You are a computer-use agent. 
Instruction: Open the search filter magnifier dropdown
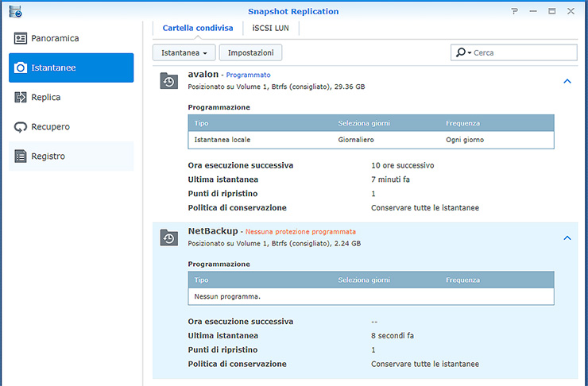tap(462, 52)
